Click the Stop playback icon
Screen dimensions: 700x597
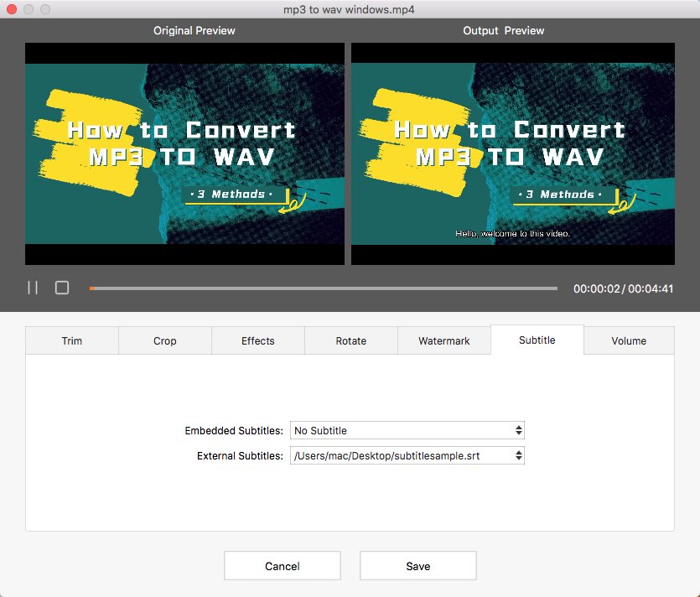pos(61,287)
